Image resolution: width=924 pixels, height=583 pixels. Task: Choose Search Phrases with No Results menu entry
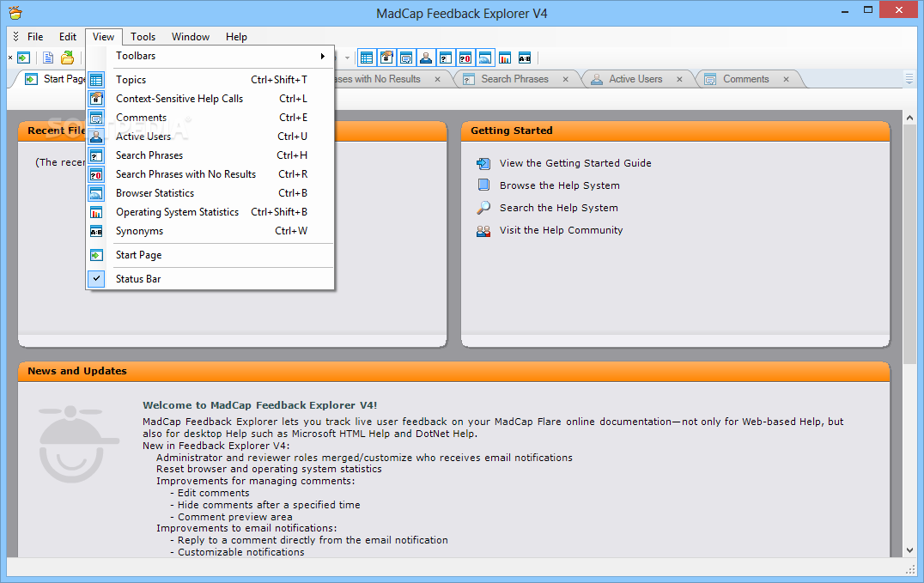(210, 174)
